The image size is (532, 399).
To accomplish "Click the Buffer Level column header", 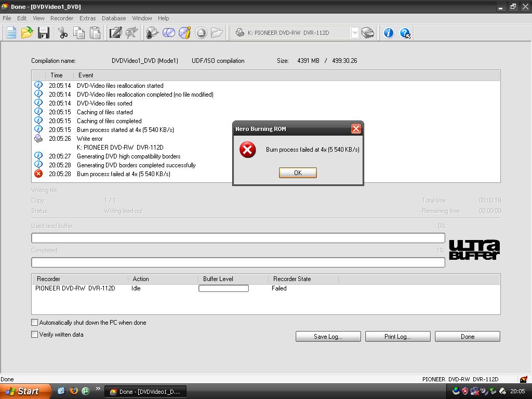I will 233,279.
